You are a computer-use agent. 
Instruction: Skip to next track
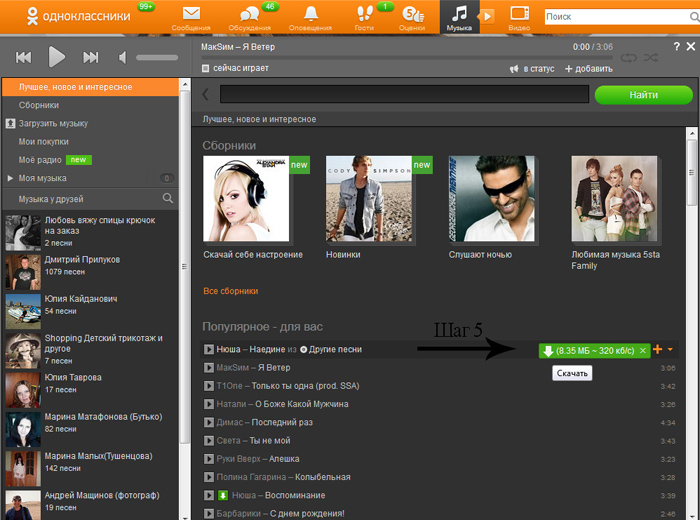click(x=90, y=57)
